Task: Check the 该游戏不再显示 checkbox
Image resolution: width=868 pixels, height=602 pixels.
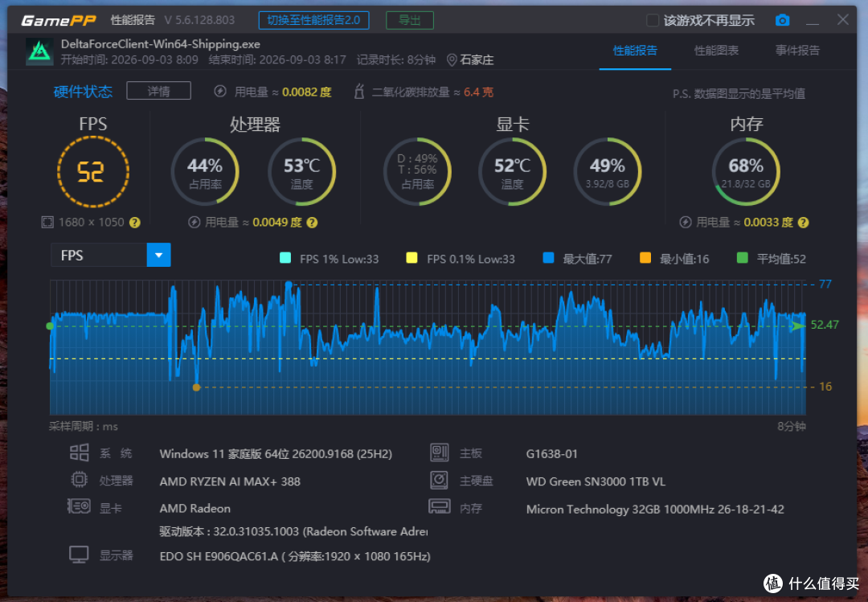Action: [x=653, y=20]
